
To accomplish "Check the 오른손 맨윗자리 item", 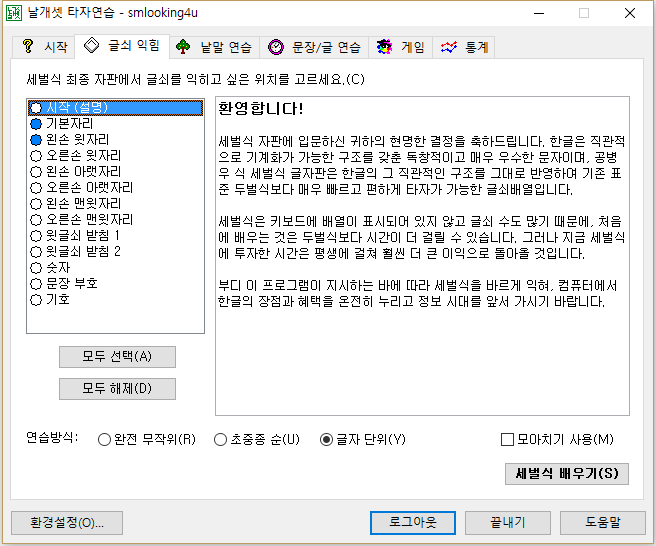I will (36, 220).
